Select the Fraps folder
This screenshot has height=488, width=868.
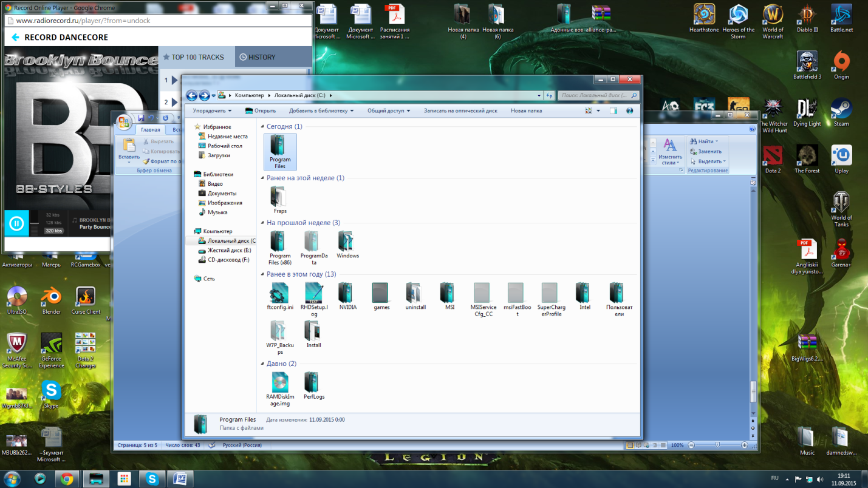tap(279, 200)
